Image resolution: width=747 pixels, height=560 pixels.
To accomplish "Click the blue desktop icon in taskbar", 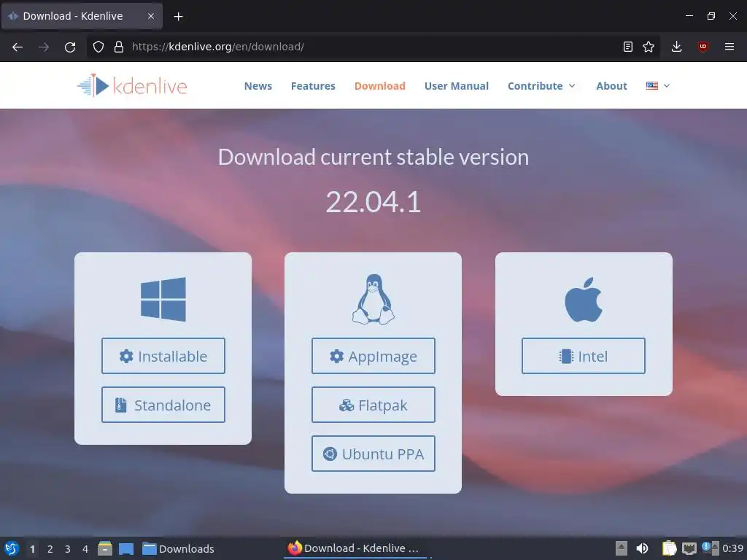I will coord(126,549).
